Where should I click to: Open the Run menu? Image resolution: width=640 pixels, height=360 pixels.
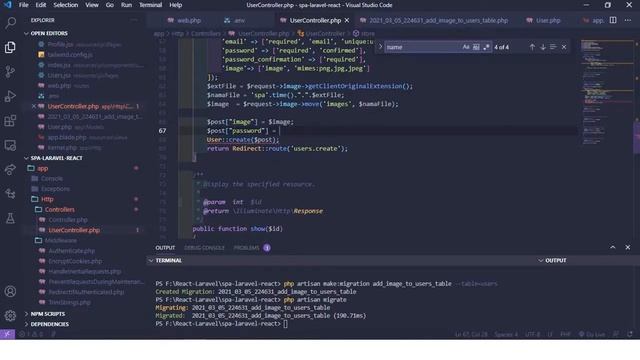pos(127,5)
